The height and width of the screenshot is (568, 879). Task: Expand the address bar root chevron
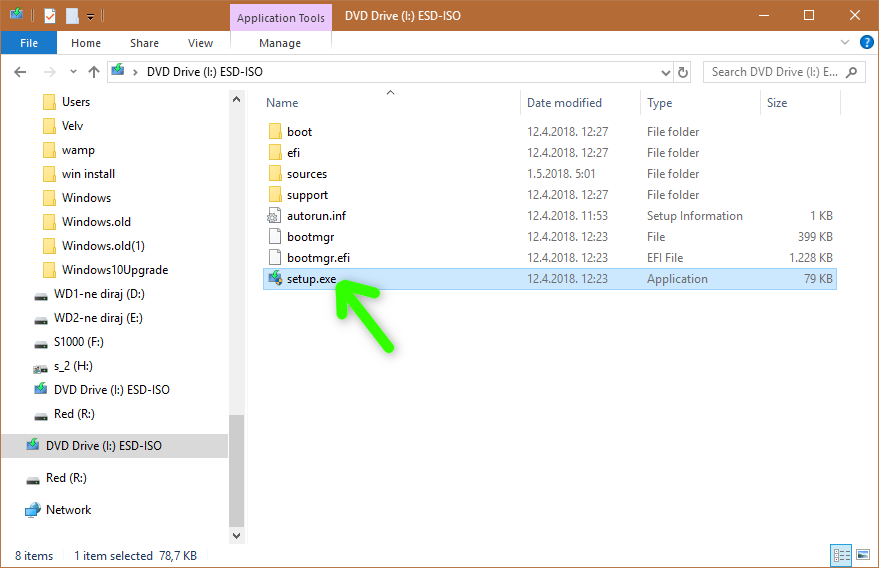pyautogui.click(x=135, y=72)
